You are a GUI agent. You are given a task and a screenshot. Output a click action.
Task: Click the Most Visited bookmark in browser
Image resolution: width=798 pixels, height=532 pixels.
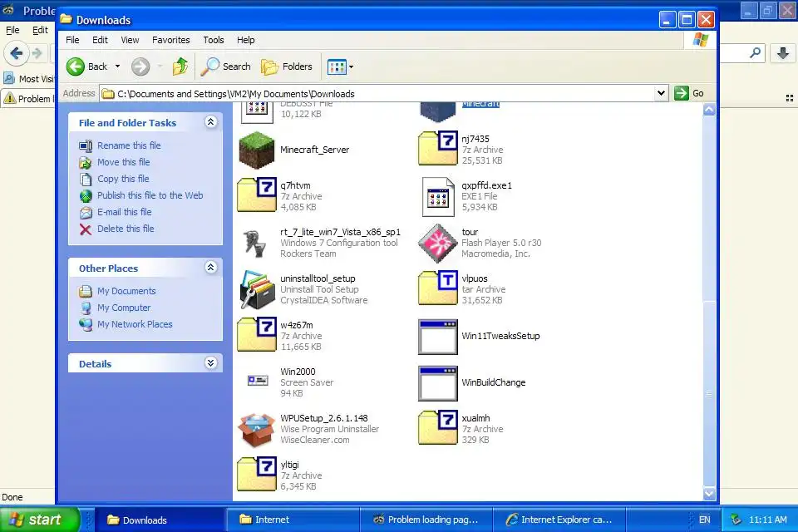[x=28, y=79]
